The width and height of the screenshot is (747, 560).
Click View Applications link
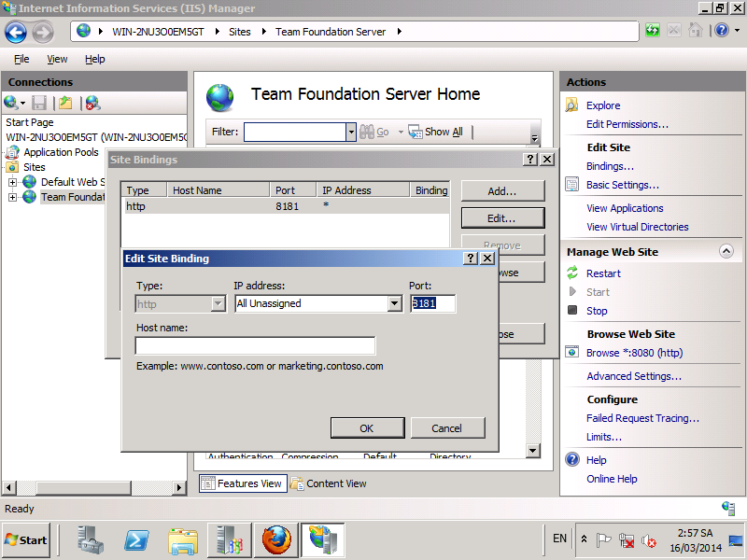point(625,208)
